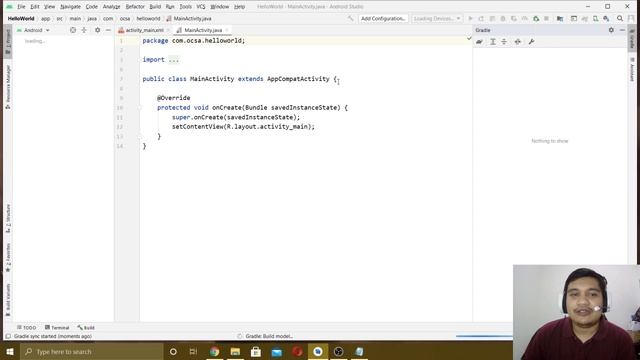Open Project panel settings gear
Screen dimensions: 640x360
(97, 30)
